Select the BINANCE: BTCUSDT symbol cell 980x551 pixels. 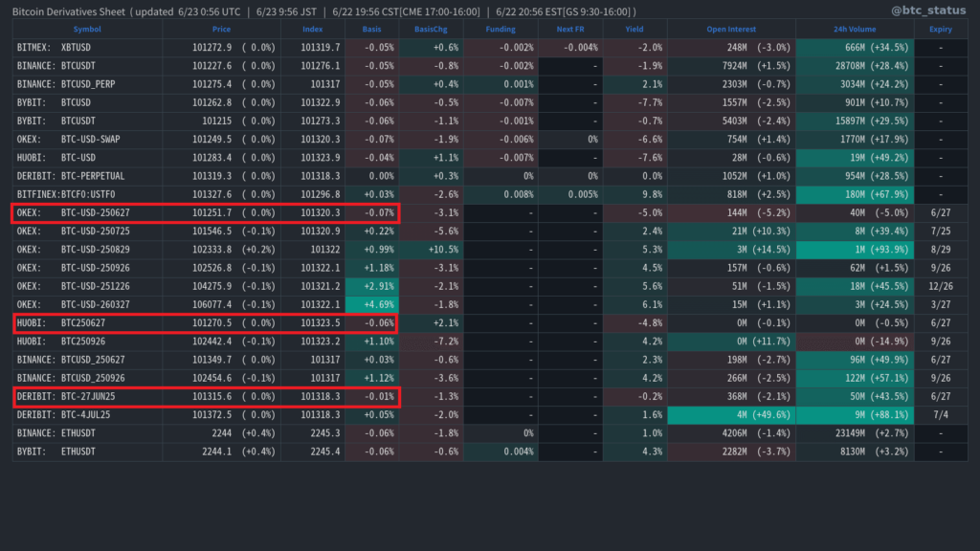point(87,66)
